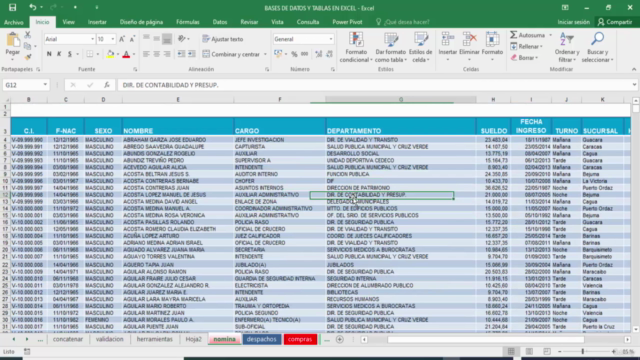This screenshot has width=640, height=360.
Task: Select the compras sheet tab
Action: click(x=300, y=339)
